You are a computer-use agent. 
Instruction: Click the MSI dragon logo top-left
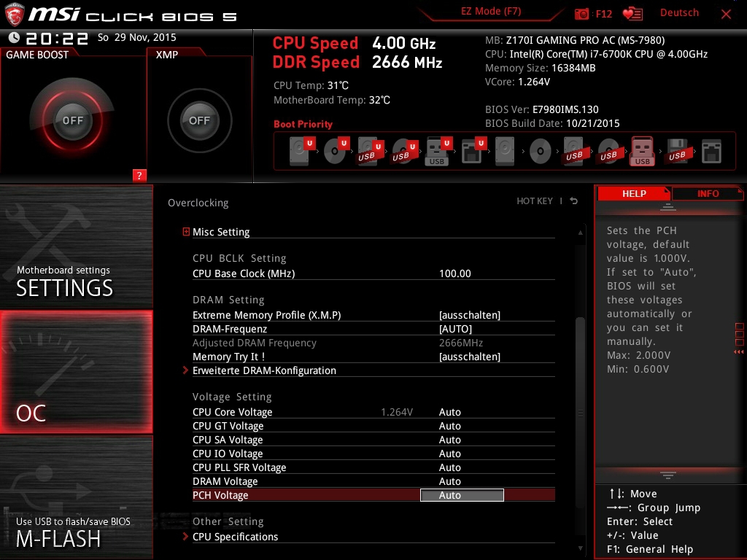(x=15, y=12)
